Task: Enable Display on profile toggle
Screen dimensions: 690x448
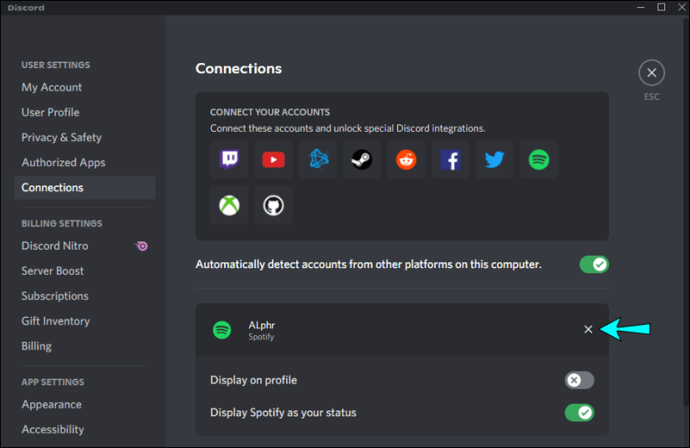Action: tap(579, 380)
